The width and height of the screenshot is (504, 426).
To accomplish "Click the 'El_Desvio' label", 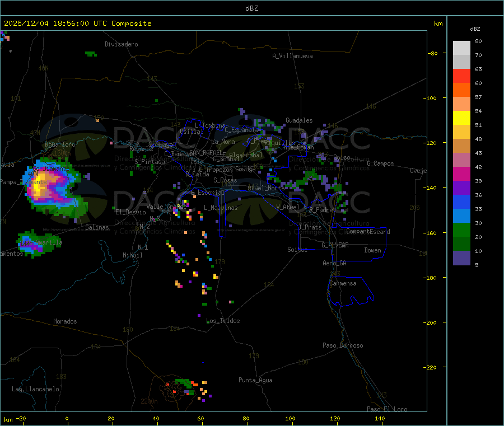I will (130, 212).
